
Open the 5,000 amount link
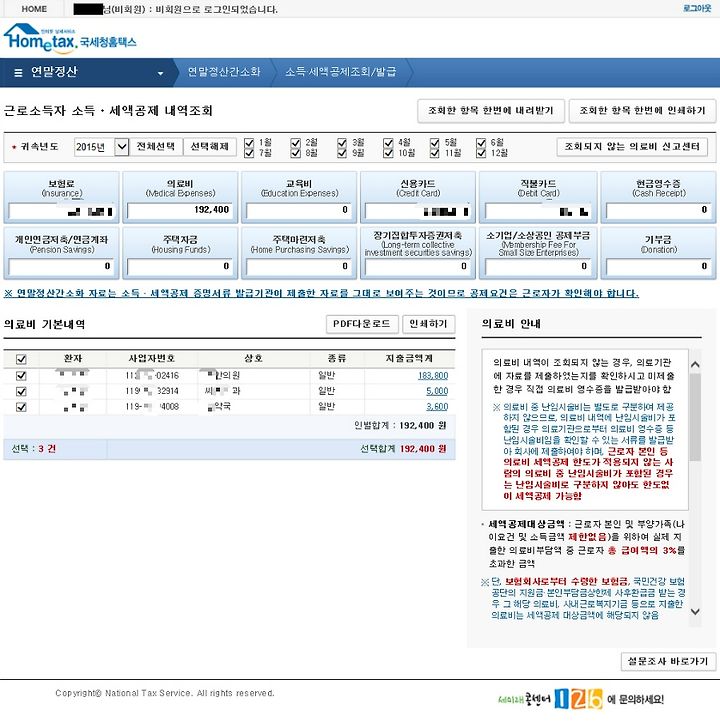[437, 391]
